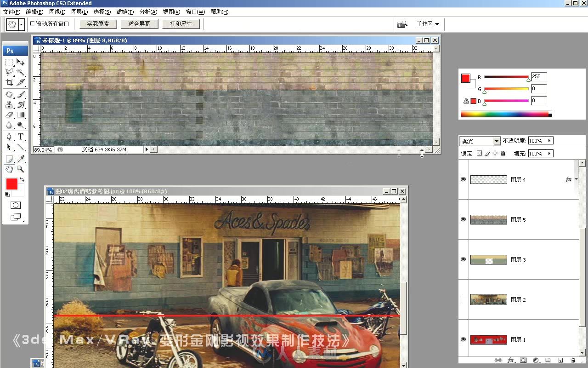Link layers icon in Layers panel
Viewport: 588px width, 368px height.
click(x=498, y=360)
